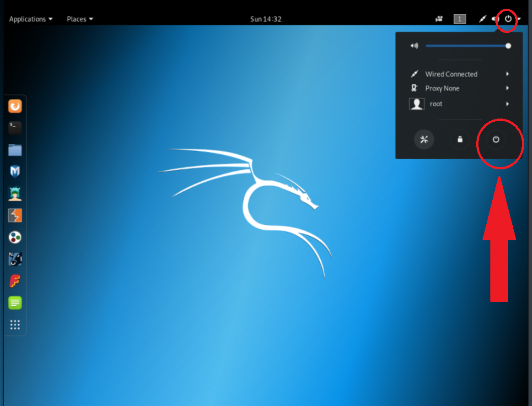Click the screen recorder camera icon in top bar
The image size is (532, 406).
(439, 19)
